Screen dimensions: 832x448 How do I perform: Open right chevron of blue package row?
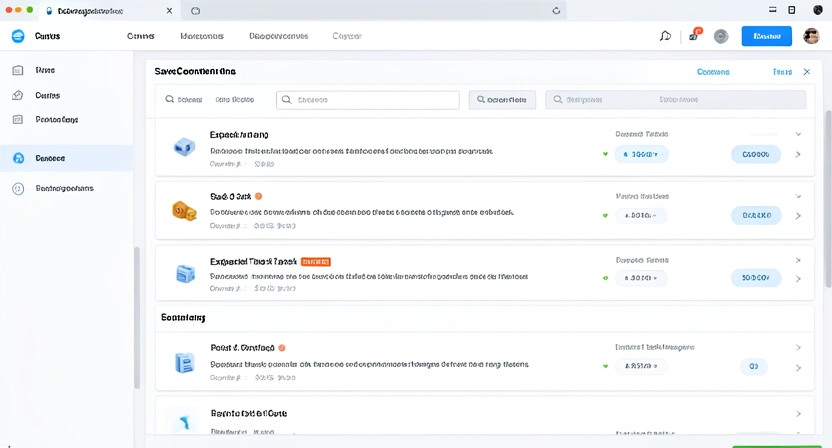(798, 279)
